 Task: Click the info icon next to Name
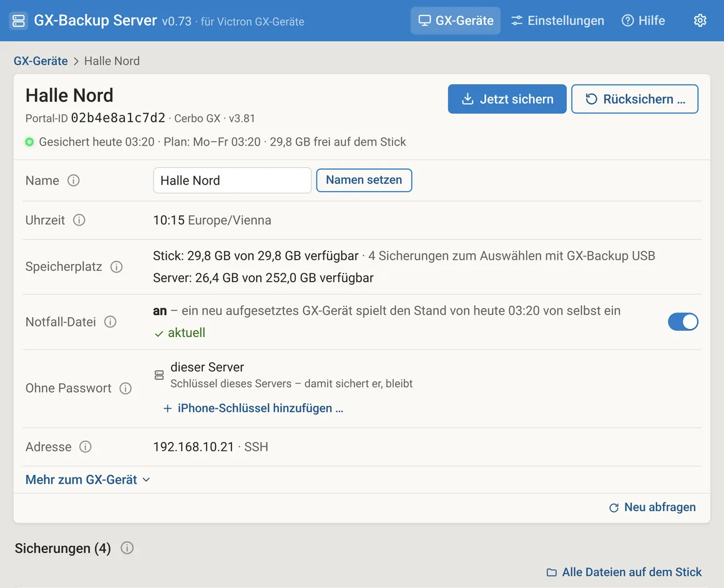point(74,180)
